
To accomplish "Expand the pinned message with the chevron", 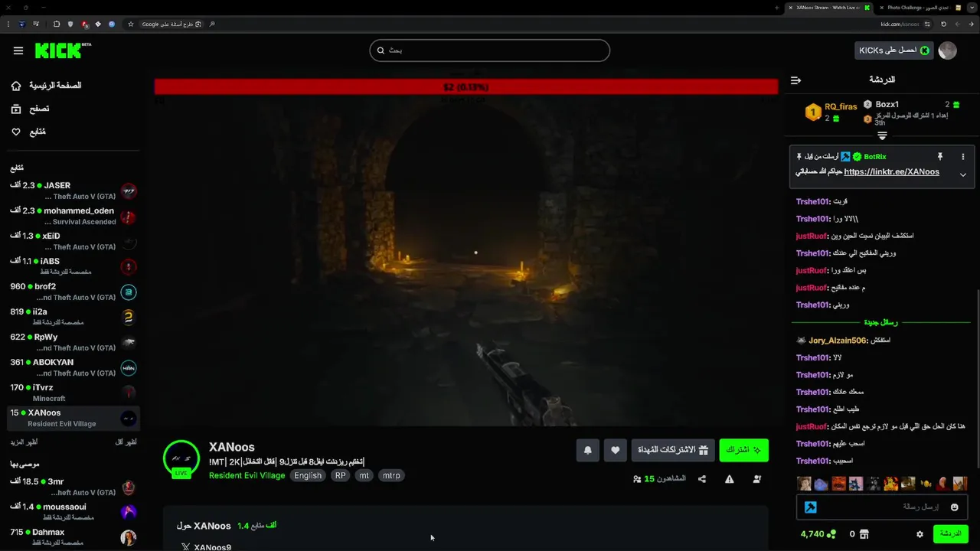I will click(x=963, y=174).
